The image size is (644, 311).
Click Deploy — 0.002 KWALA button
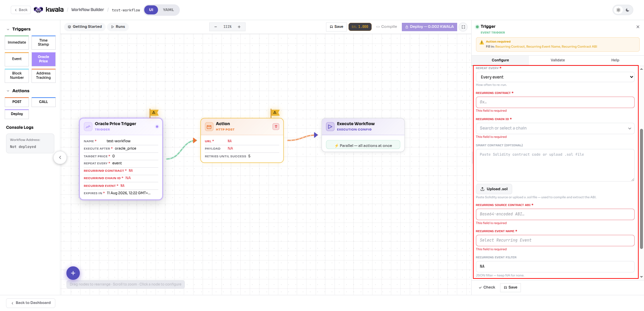429,27
